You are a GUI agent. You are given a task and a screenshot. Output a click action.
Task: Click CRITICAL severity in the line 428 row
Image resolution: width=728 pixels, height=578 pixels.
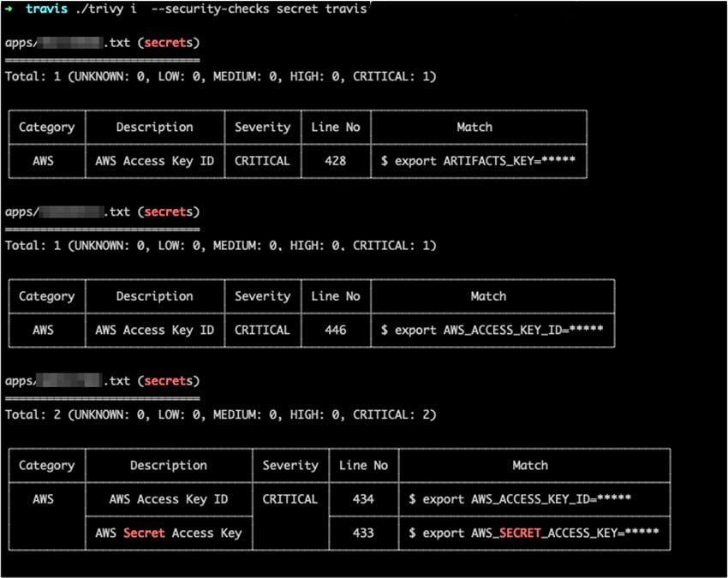[262, 161]
